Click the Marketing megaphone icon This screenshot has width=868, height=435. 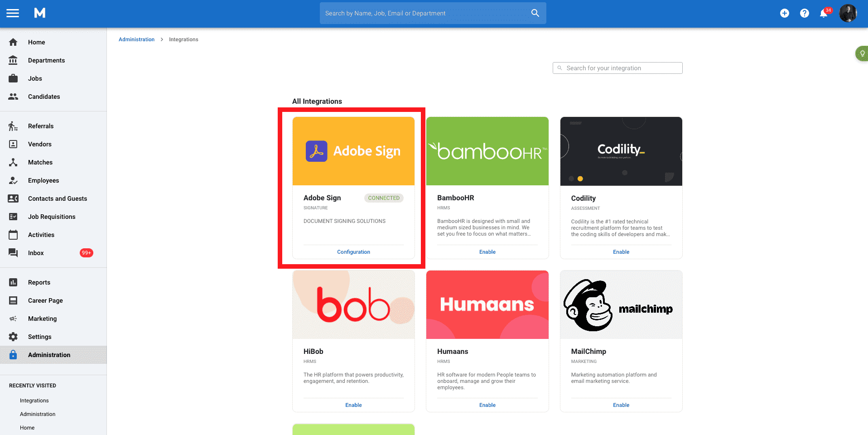point(13,319)
